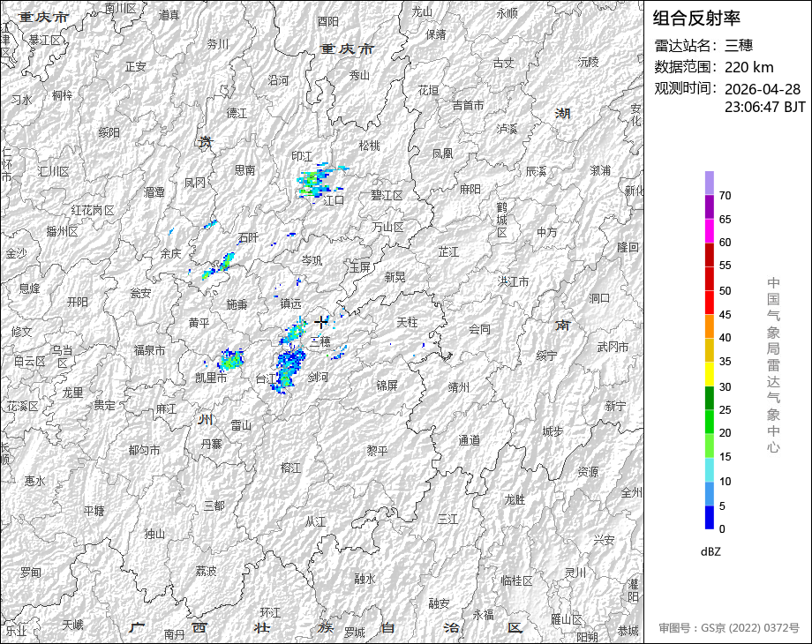Click the 黄平 map label
The height and width of the screenshot is (644, 812).
click(199, 323)
